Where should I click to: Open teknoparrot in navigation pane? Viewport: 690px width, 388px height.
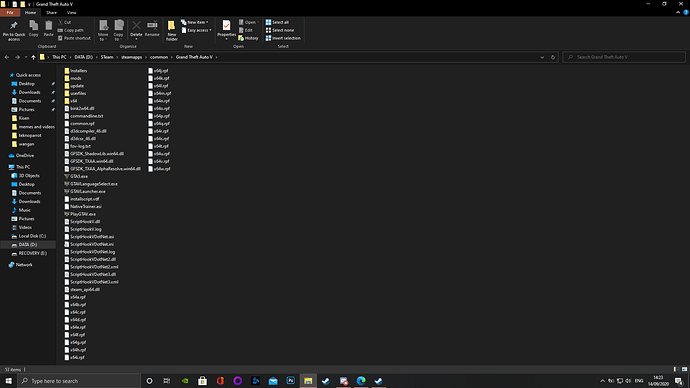[30, 135]
